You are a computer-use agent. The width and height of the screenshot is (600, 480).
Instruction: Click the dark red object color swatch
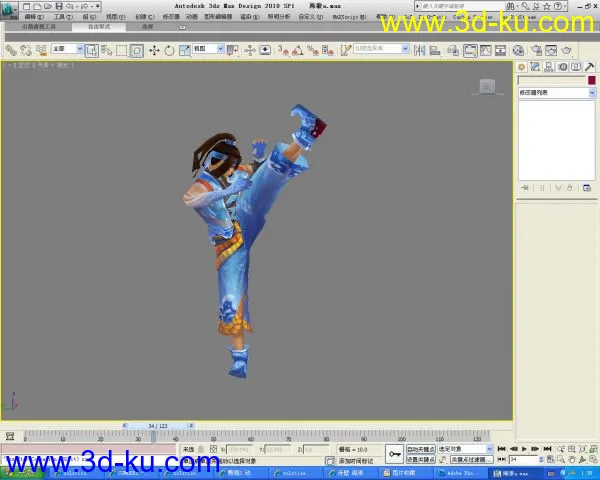(592, 80)
